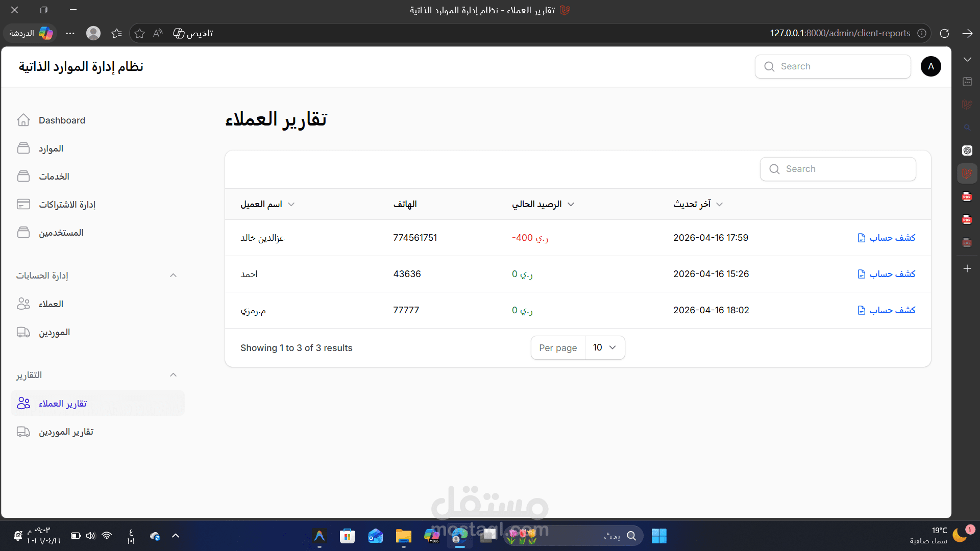This screenshot has width=980, height=551.
Task: Open the Per page 10 dropdown
Action: coord(605,347)
